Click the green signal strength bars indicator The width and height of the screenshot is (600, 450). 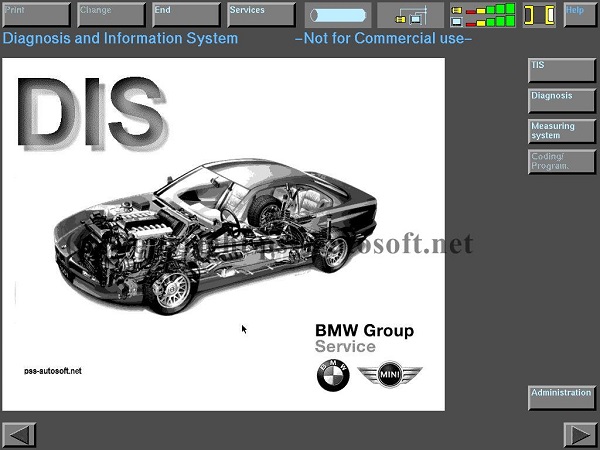click(482, 15)
